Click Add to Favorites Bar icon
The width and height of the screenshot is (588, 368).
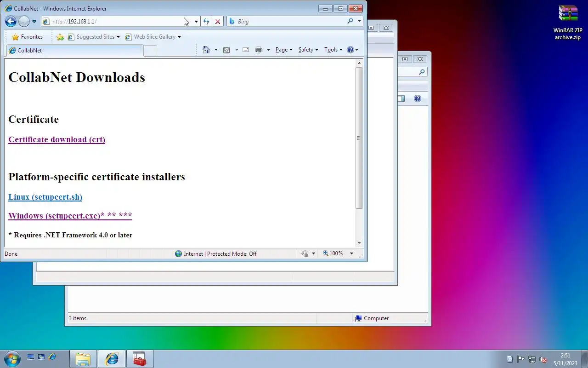tap(60, 37)
